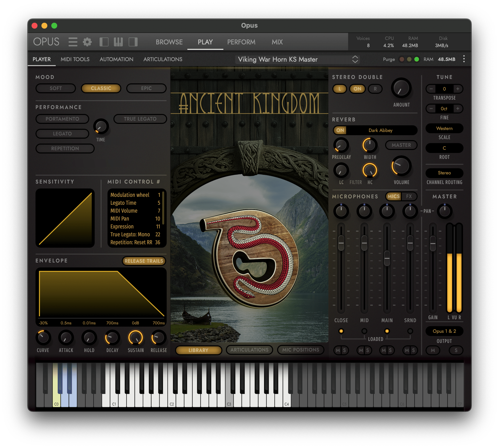Click the reverb Volume knob
This screenshot has width=499, height=448.
(401, 166)
